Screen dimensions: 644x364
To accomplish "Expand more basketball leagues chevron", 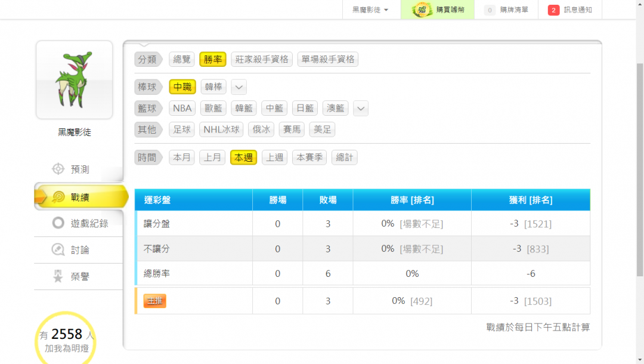I will click(x=361, y=109).
